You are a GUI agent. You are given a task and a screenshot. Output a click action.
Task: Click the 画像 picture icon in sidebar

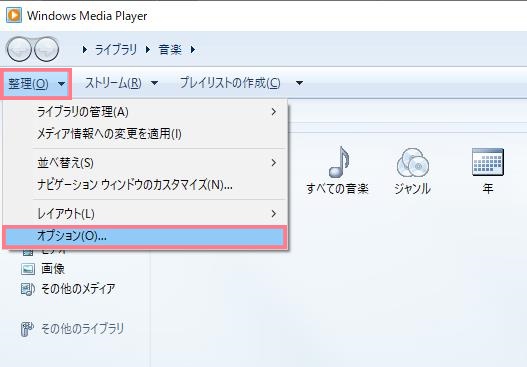coord(28,269)
